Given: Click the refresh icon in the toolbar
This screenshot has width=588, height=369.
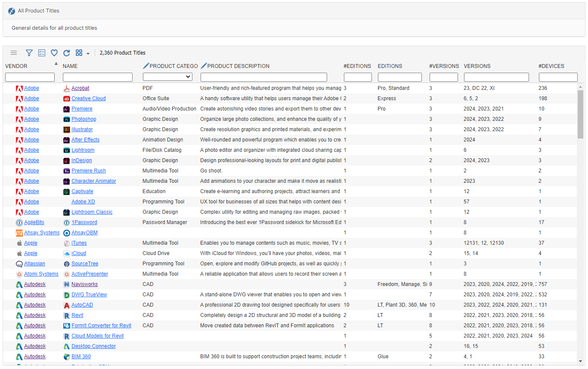Looking at the screenshot, I should tap(67, 53).
